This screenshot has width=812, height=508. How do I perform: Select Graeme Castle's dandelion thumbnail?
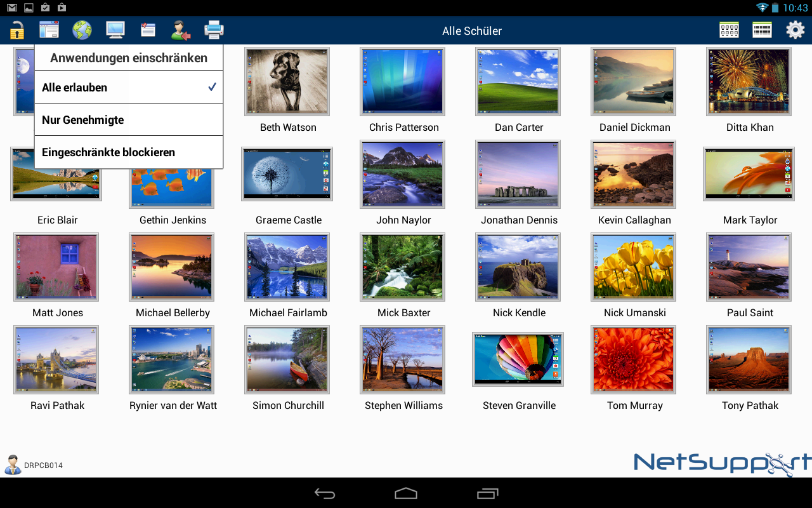287,174
